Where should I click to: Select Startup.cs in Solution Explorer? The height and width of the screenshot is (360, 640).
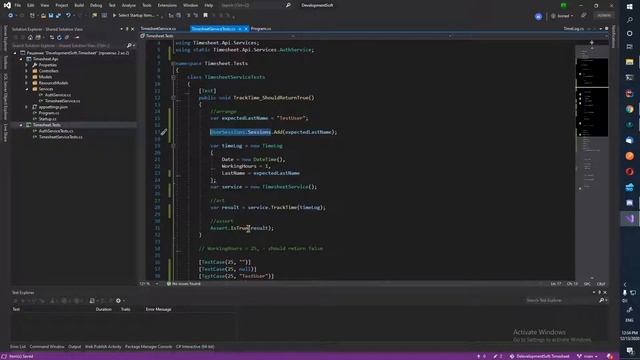pyautogui.click(x=48, y=119)
